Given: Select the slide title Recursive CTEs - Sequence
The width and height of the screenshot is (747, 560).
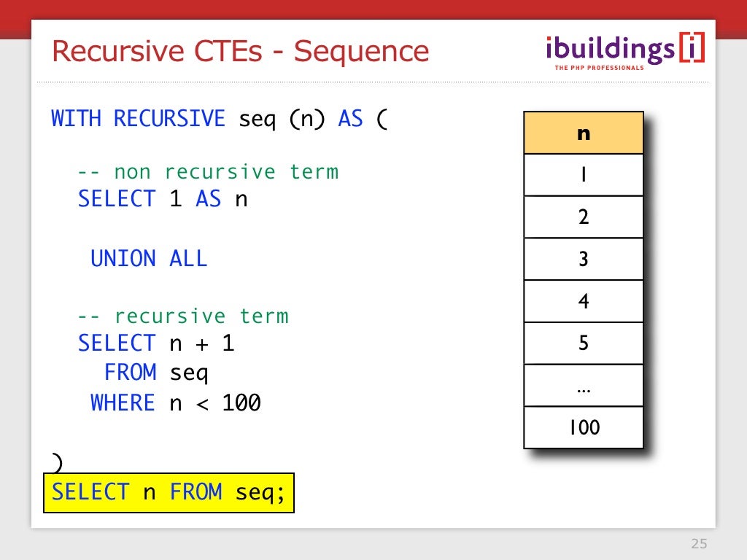Looking at the screenshot, I should [x=241, y=52].
